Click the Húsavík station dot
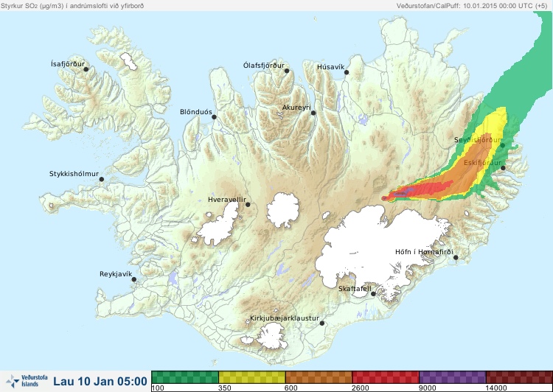This screenshot has height=392, width=553. pyautogui.click(x=347, y=72)
